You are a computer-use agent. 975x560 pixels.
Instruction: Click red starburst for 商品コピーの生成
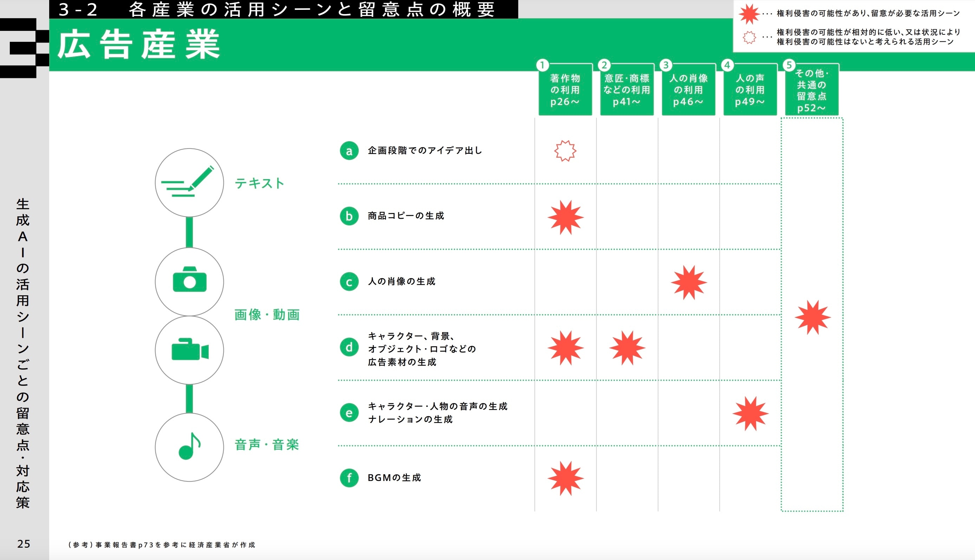pos(565,217)
